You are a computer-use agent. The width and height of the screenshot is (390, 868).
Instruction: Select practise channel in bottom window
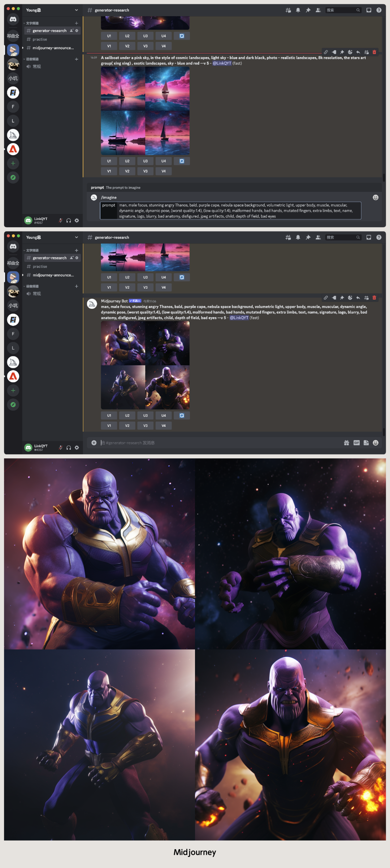[x=52, y=267]
